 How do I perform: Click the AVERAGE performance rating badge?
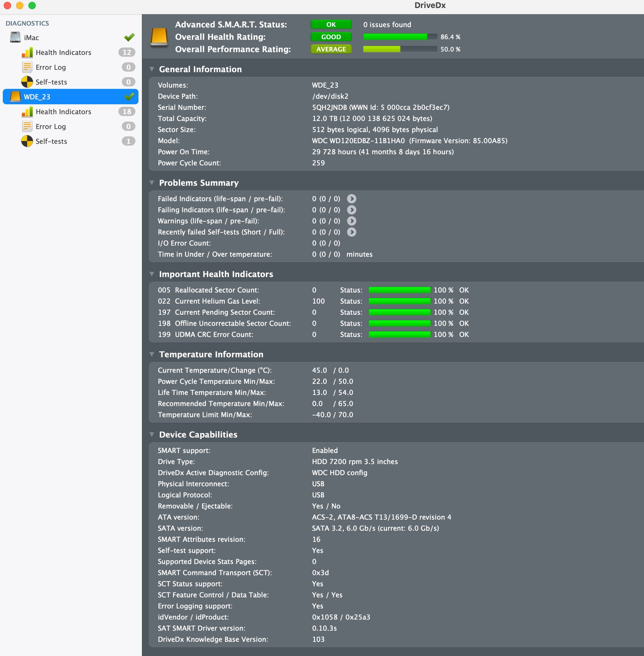pos(331,49)
